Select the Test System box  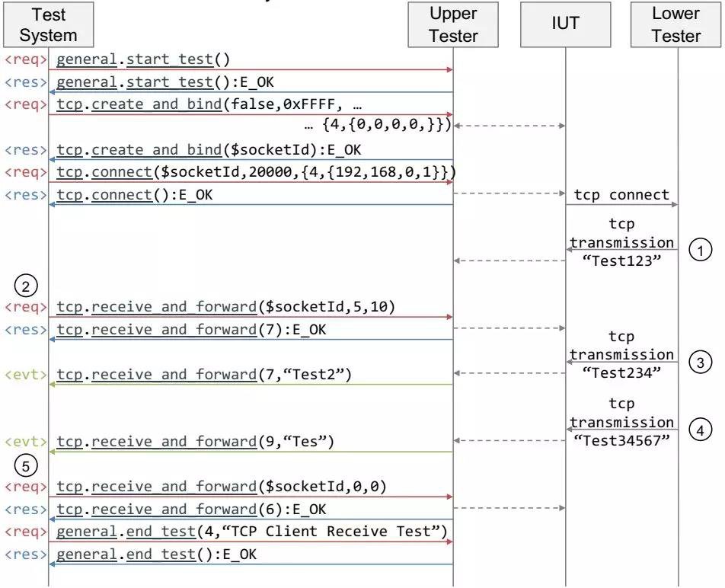coord(49,24)
